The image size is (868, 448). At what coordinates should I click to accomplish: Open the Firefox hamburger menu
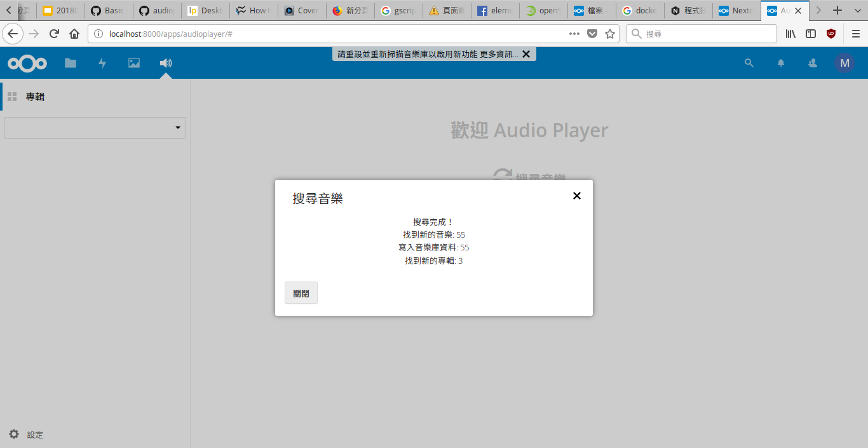(x=855, y=34)
